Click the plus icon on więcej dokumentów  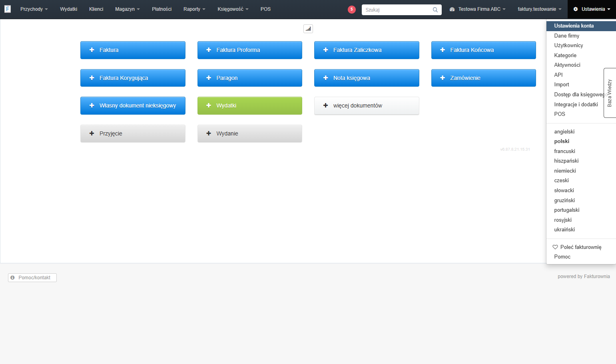pos(325,105)
